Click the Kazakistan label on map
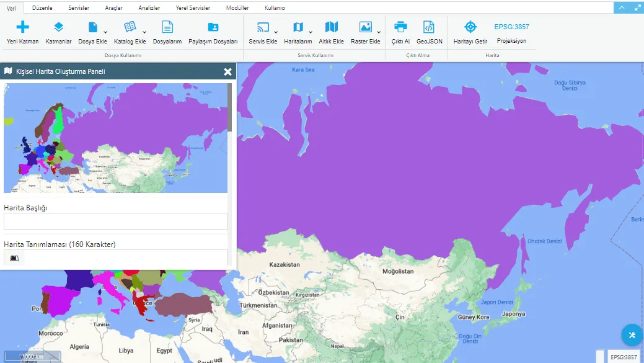This screenshot has width=644, height=363. 285,265
